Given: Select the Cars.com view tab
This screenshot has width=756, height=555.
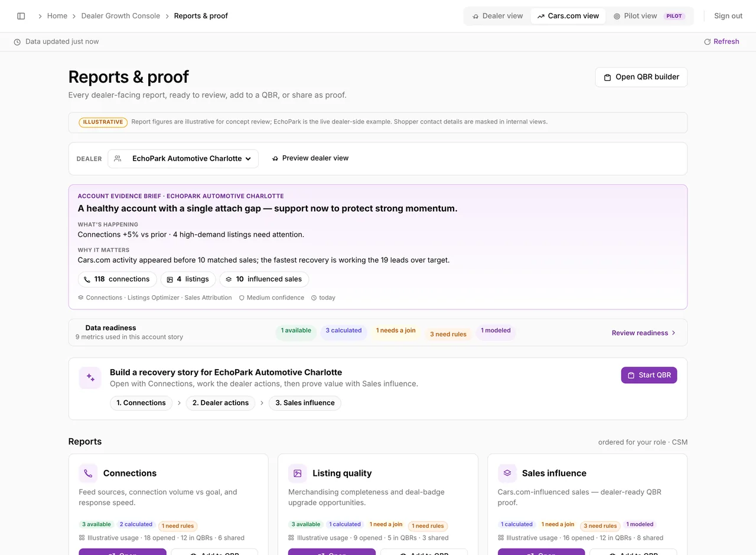Looking at the screenshot, I should (568, 16).
